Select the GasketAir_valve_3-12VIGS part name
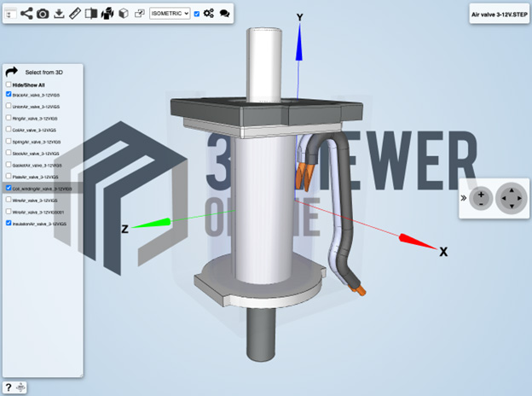Viewport: 532px width, 396px height. [x=37, y=166]
